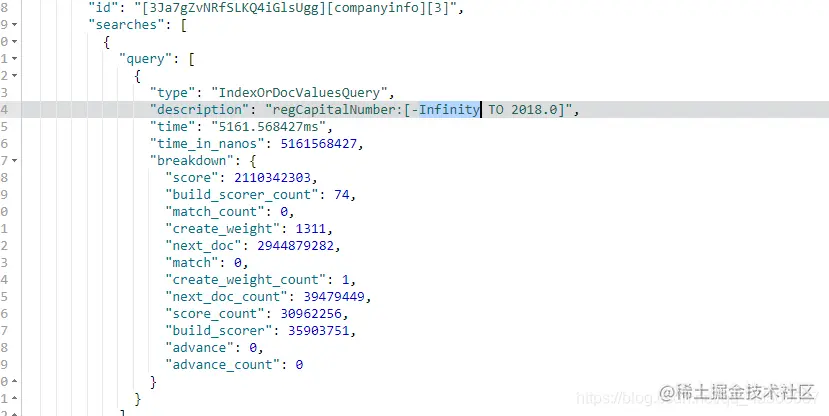Fold the "breakdown" object using gutter arrow
Image resolution: width=829 pixels, height=416 pixels.
14,160
